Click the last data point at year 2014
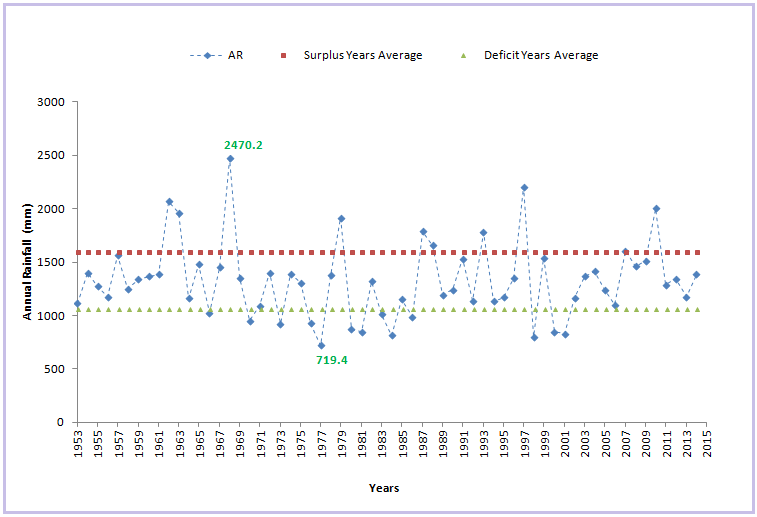The height and width of the screenshot is (517, 757). [x=696, y=274]
